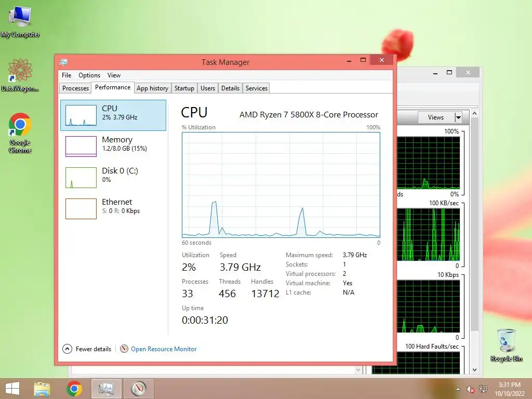Screen dimensions: 532x399
Task: Minimize the Resource Monitor window
Action: tap(435, 72)
